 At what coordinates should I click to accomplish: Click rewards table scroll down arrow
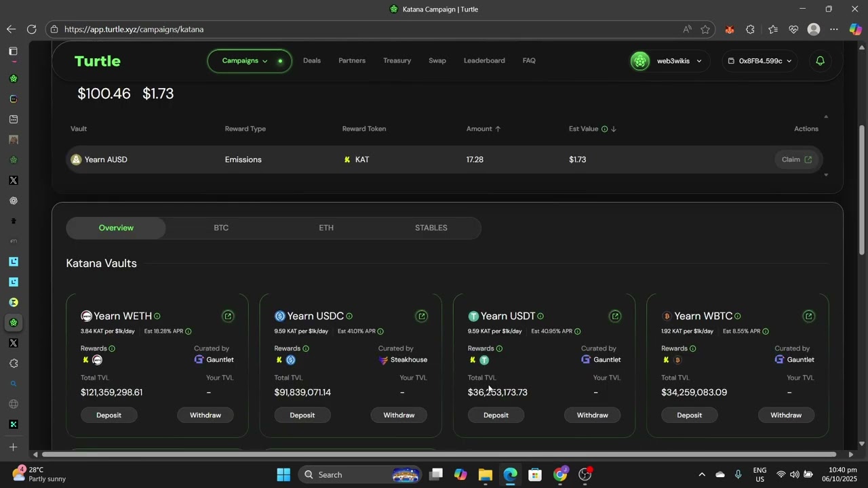pyautogui.click(x=825, y=175)
